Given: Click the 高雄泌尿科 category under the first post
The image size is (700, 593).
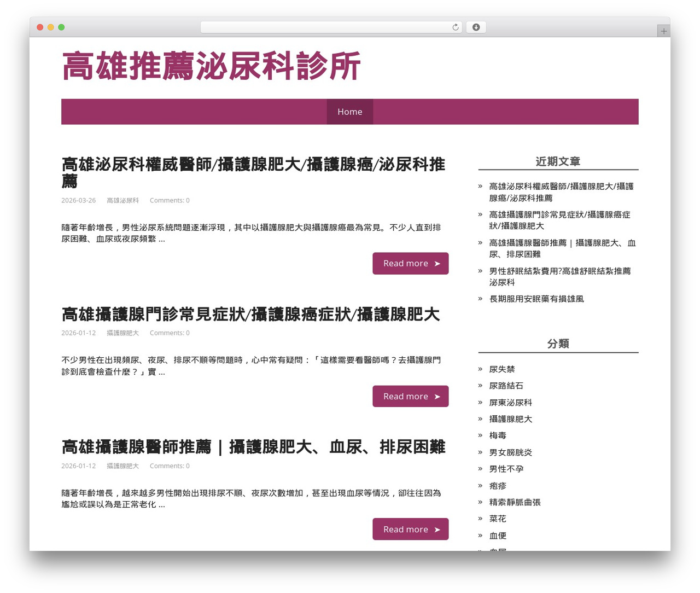Looking at the screenshot, I should coord(122,200).
